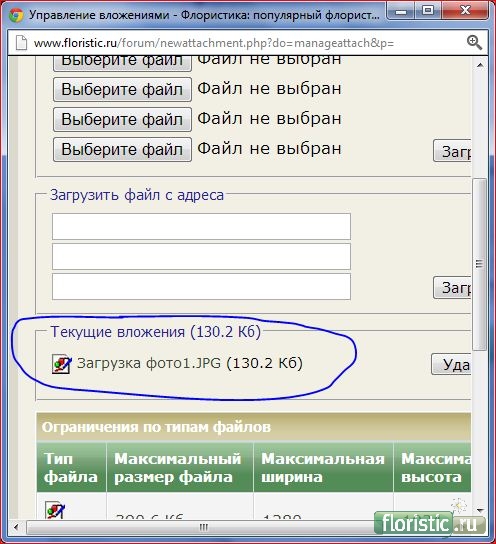Click the vertical scrollbar thumb
This screenshot has width=496, height=544.
pyautogui.click(x=480, y=264)
